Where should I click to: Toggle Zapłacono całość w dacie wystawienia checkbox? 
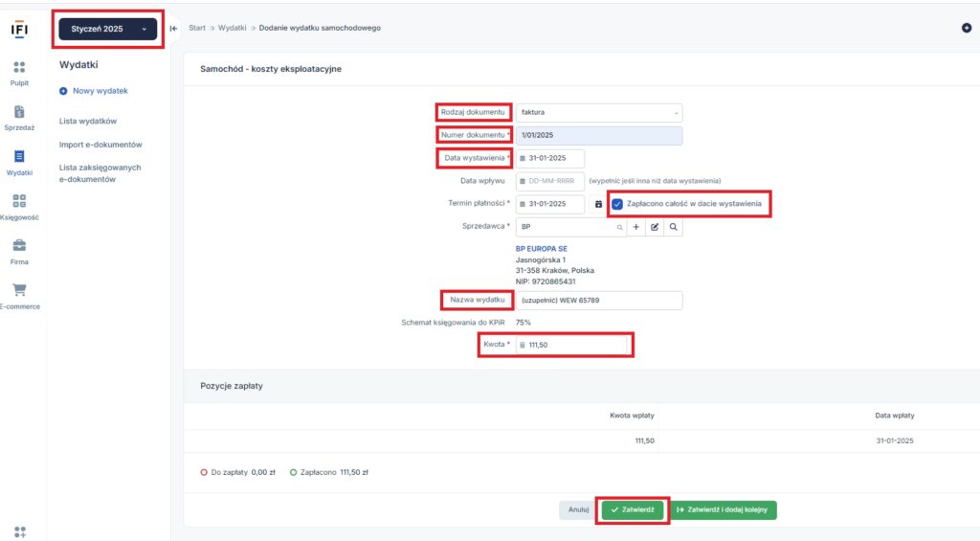(618, 204)
